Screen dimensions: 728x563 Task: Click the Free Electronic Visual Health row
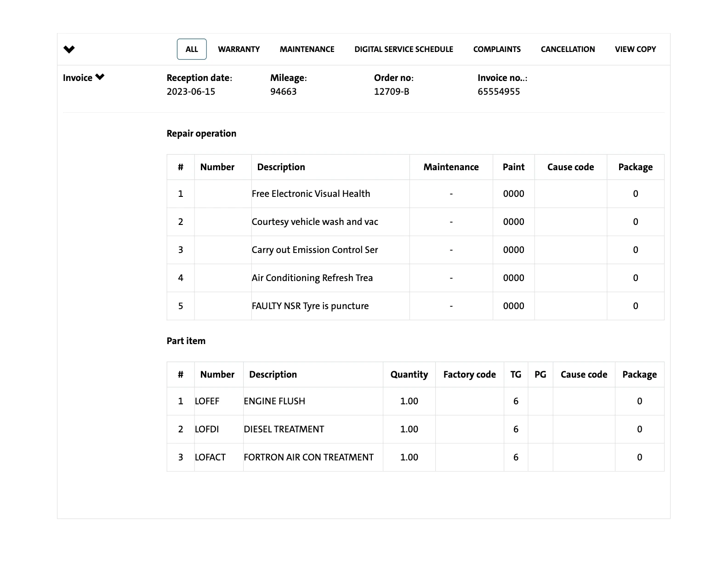click(x=311, y=194)
